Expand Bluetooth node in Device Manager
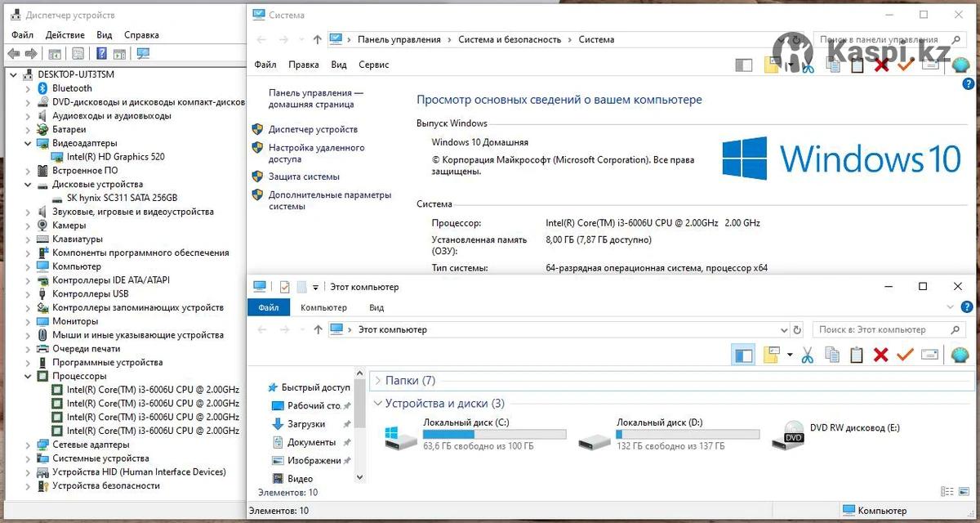This screenshot has width=980, height=523. click(28, 88)
